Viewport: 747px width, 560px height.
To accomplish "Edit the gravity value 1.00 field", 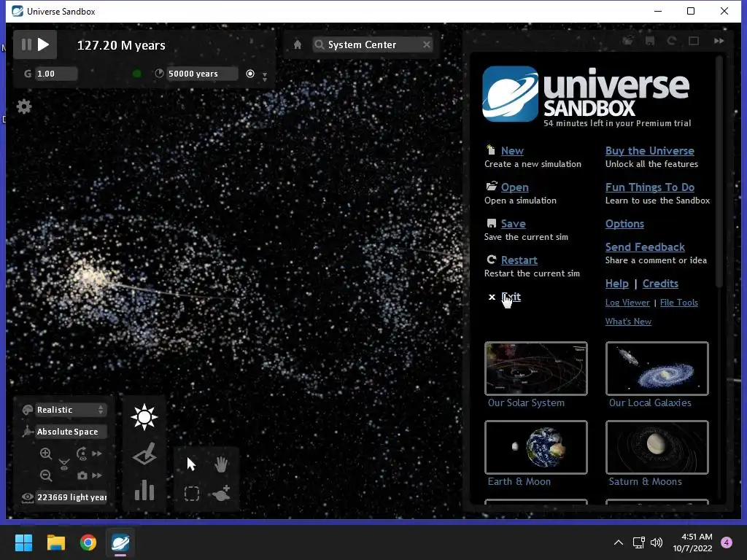I will pos(56,74).
